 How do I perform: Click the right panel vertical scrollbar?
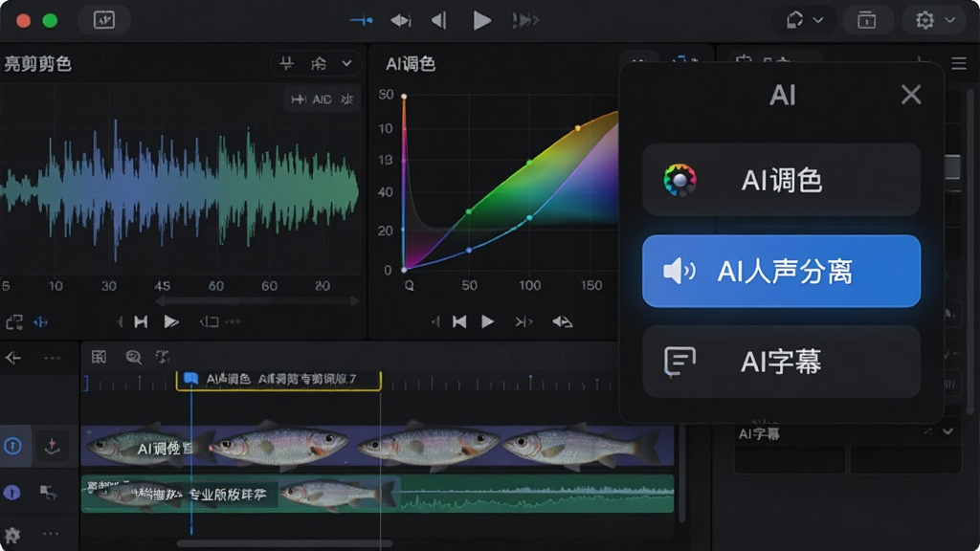970,250
